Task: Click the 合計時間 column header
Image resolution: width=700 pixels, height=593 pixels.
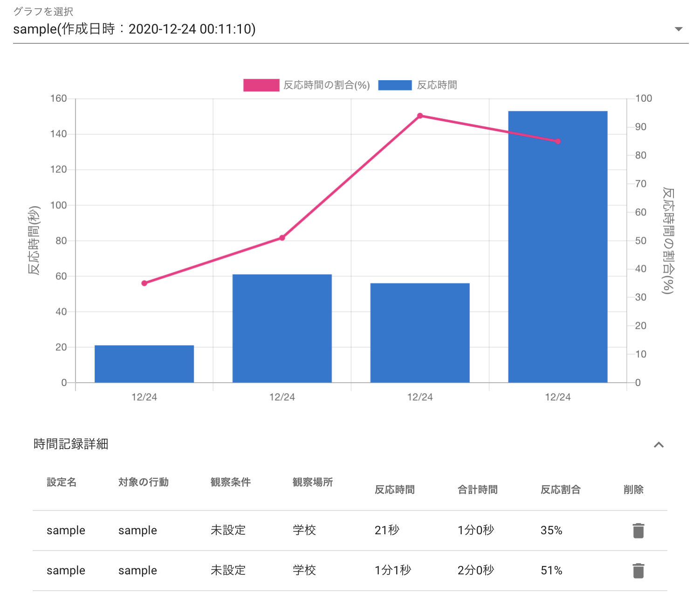Action: tap(478, 490)
